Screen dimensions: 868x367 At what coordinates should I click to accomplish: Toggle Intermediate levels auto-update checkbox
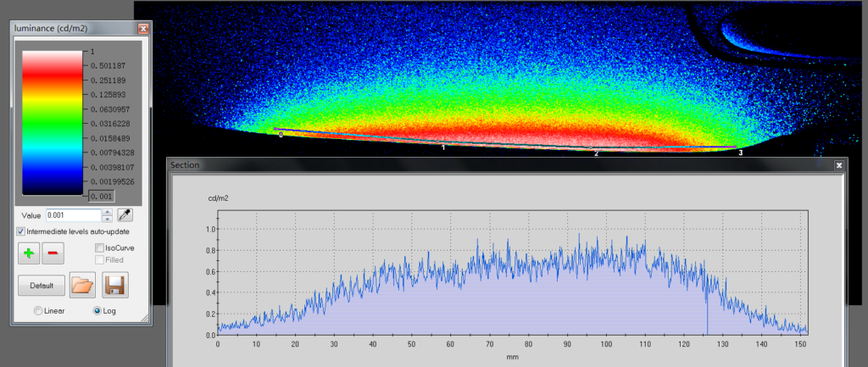click(x=21, y=231)
